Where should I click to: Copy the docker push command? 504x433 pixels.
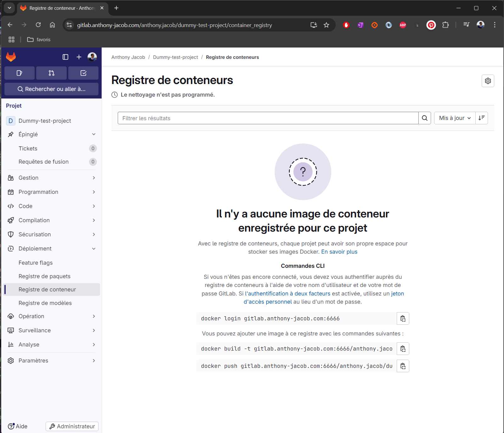403,366
